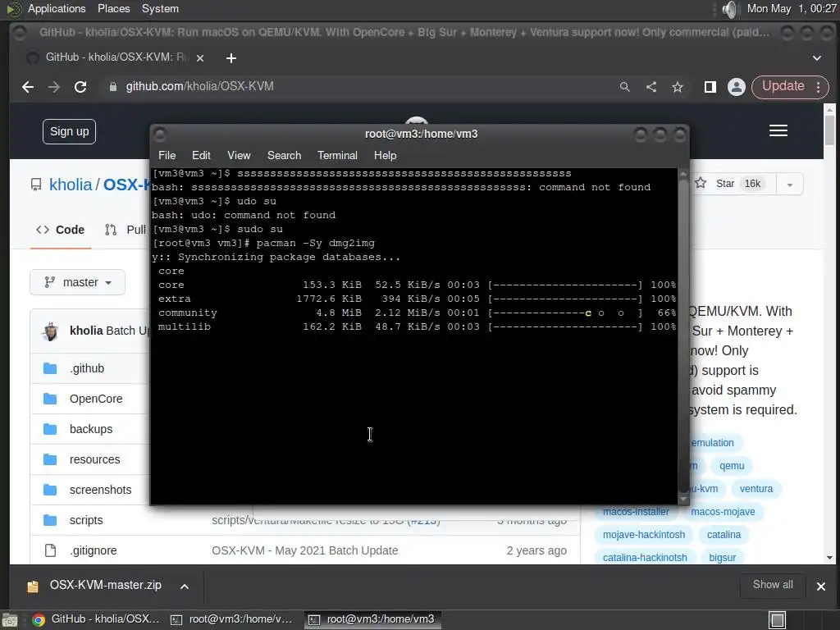Screen dimensions: 840x630
Task: Open Chrome page search zoom icon
Action: [x=624, y=87]
